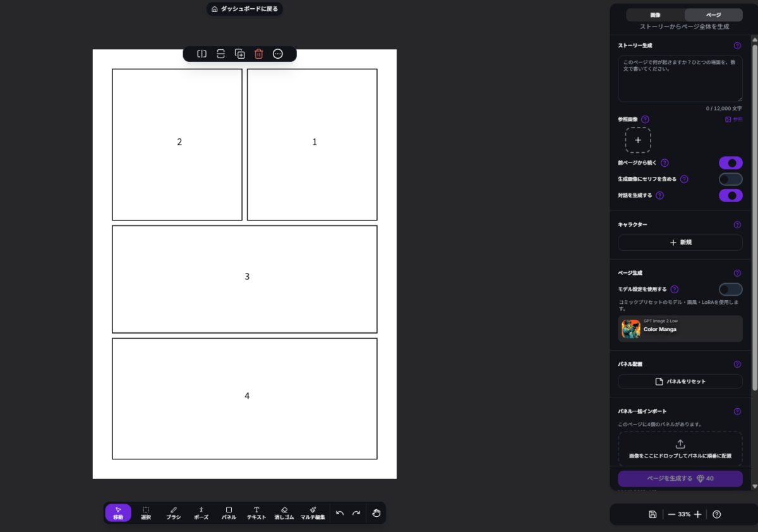This screenshot has width=758, height=532.
Task: Undo the last action
Action: pyautogui.click(x=340, y=513)
